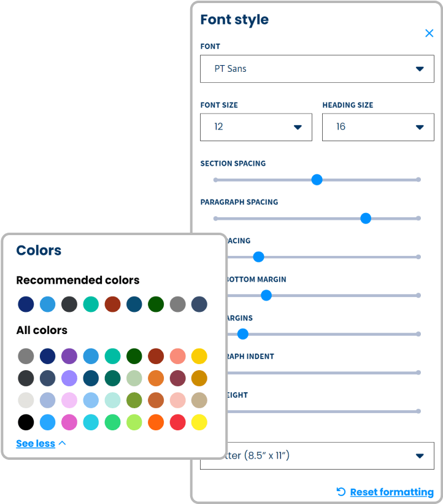Select the purple swatch in All colors

click(x=69, y=356)
